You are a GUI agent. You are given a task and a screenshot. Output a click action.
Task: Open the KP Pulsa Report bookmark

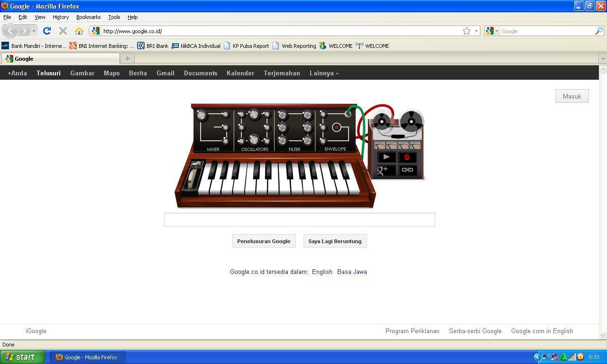[246, 46]
